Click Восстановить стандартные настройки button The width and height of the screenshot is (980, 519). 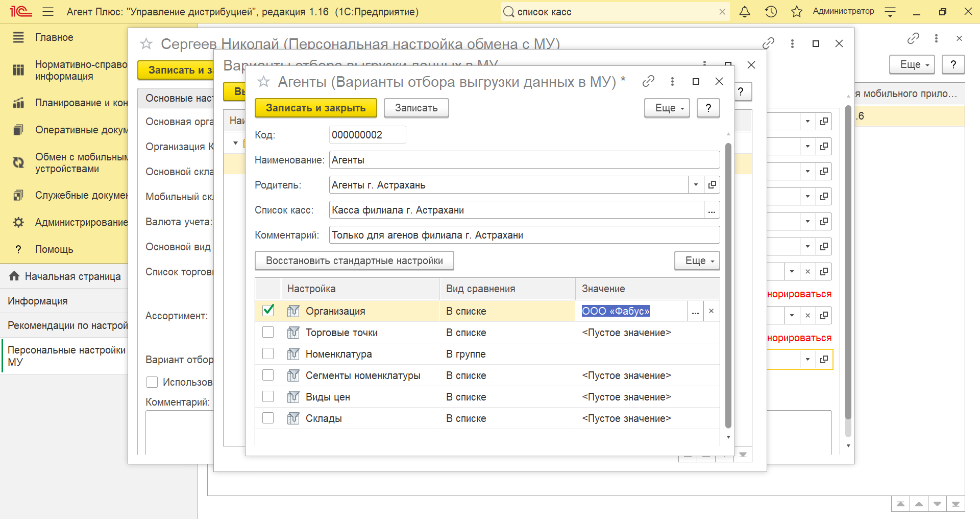354,261
